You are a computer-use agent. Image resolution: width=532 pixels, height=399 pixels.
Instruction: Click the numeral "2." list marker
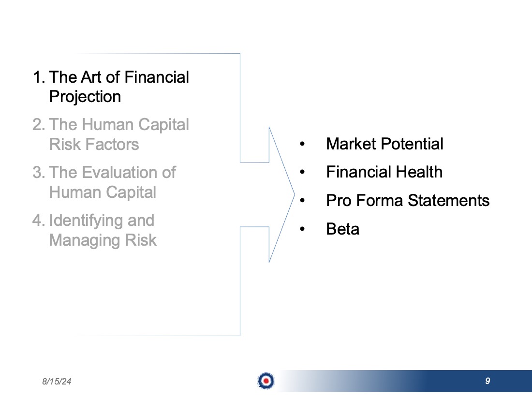[x=39, y=125]
